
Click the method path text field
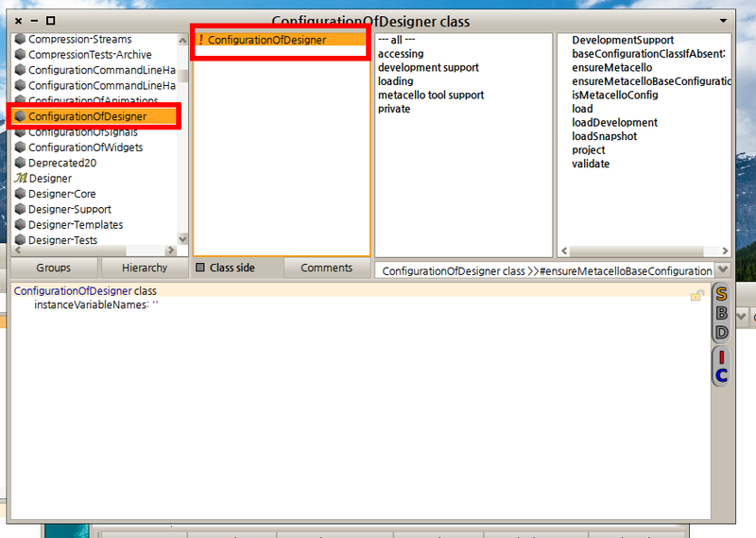click(544, 270)
